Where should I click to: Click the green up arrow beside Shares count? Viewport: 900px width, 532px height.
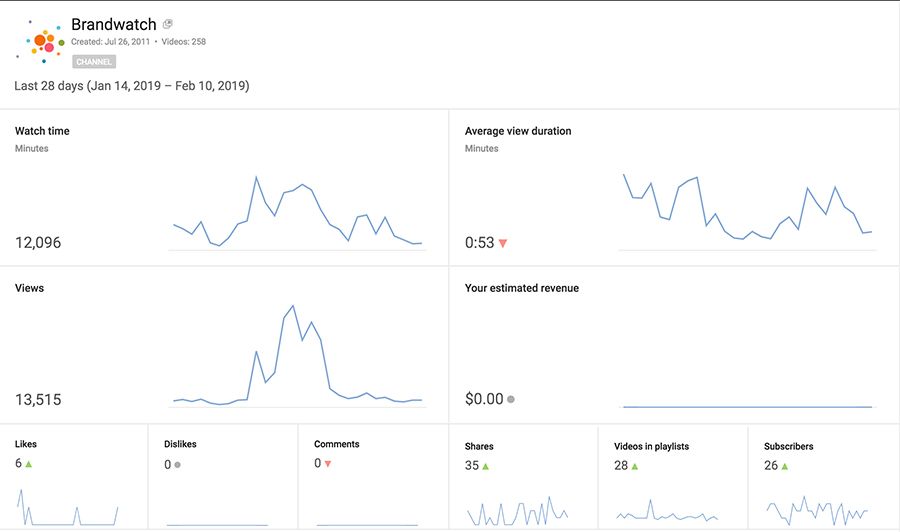486,466
